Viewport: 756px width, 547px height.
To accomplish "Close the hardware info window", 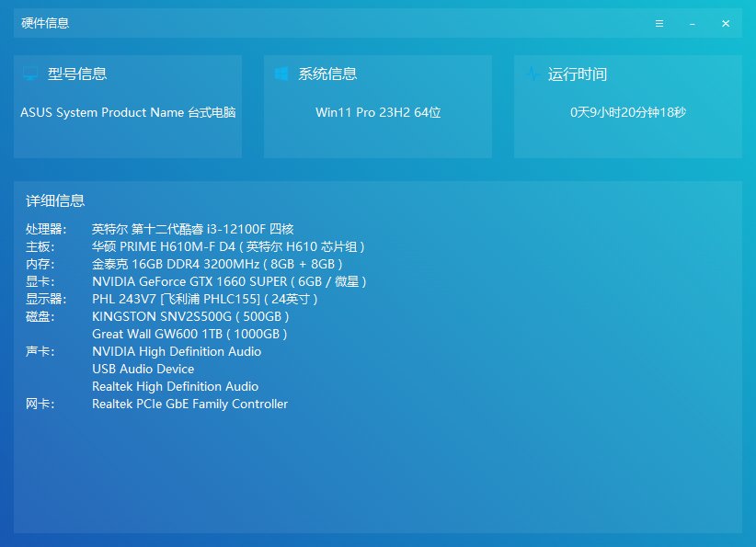I will click(726, 24).
